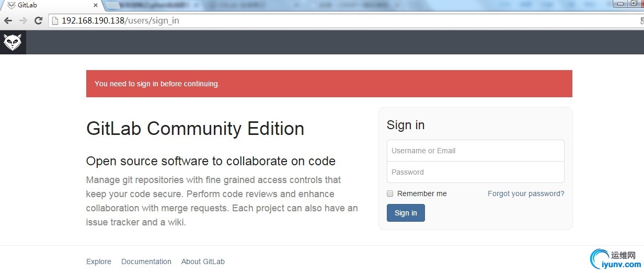Minimize the browser window
Screen dimensions: 644x273
coord(620,4)
